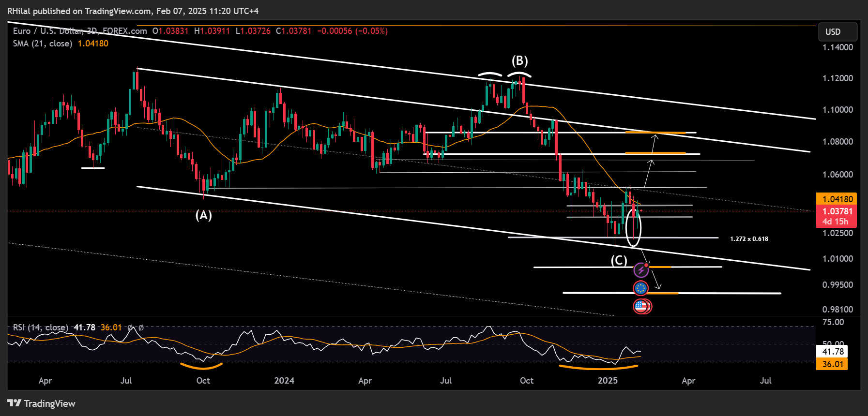Screen dimensions: 868x416
Task: Click the TradingView logo at the bottom
Action: (42, 403)
